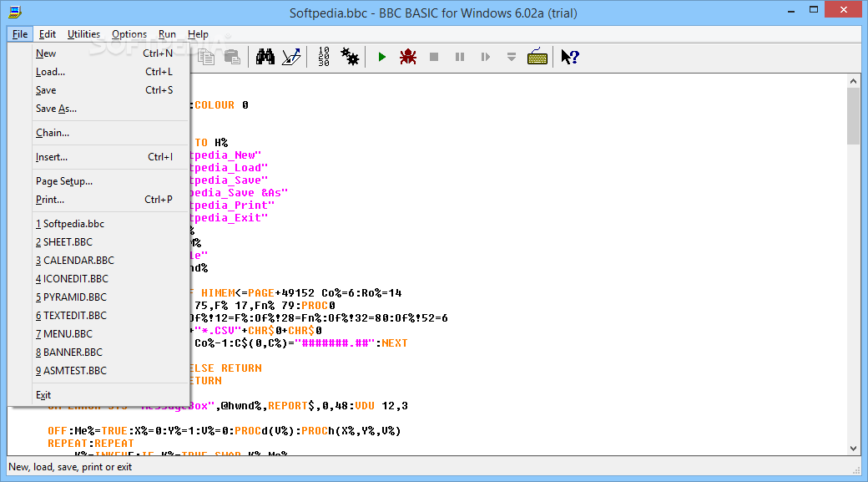Viewport: 868px width, 482px height.
Task: Click the context Help pointer icon
Action: (569, 57)
